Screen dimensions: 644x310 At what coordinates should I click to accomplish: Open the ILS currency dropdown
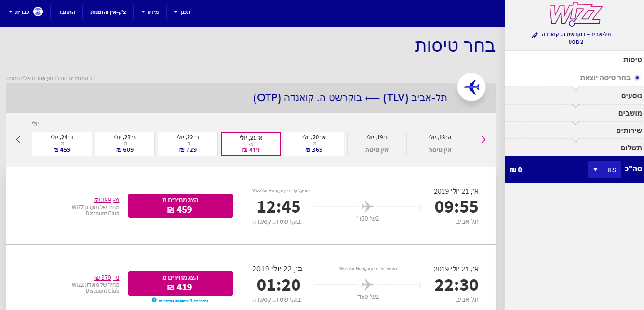(604, 169)
